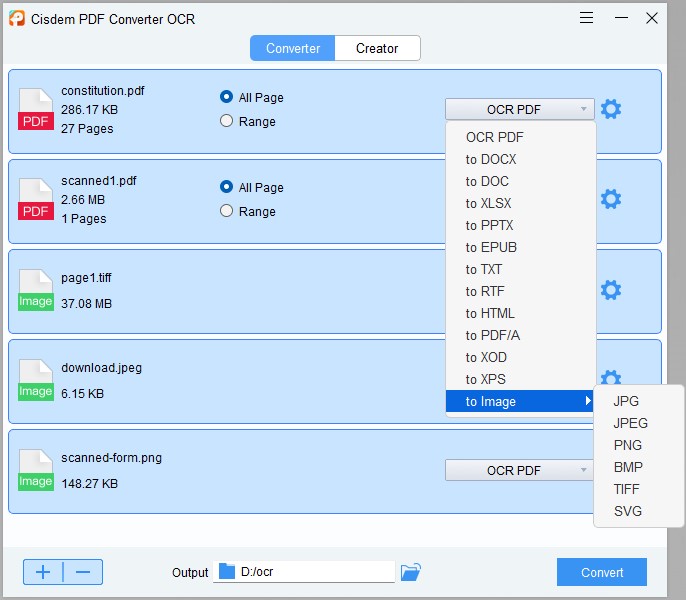Click the plus icon to add files
The height and width of the screenshot is (600, 686).
[x=43, y=572]
